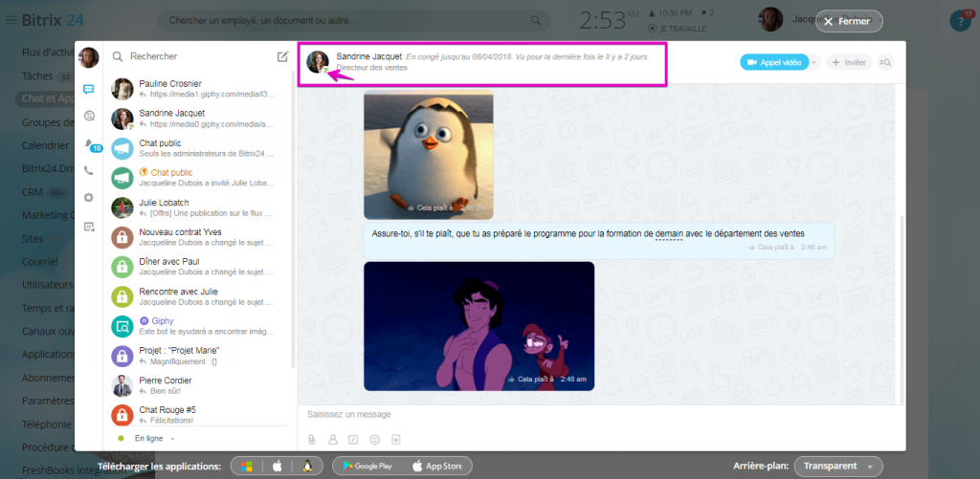Open messenger settings gear icon
Screen dimensions: 980x479
pyautogui.click(x=88, y=197)
